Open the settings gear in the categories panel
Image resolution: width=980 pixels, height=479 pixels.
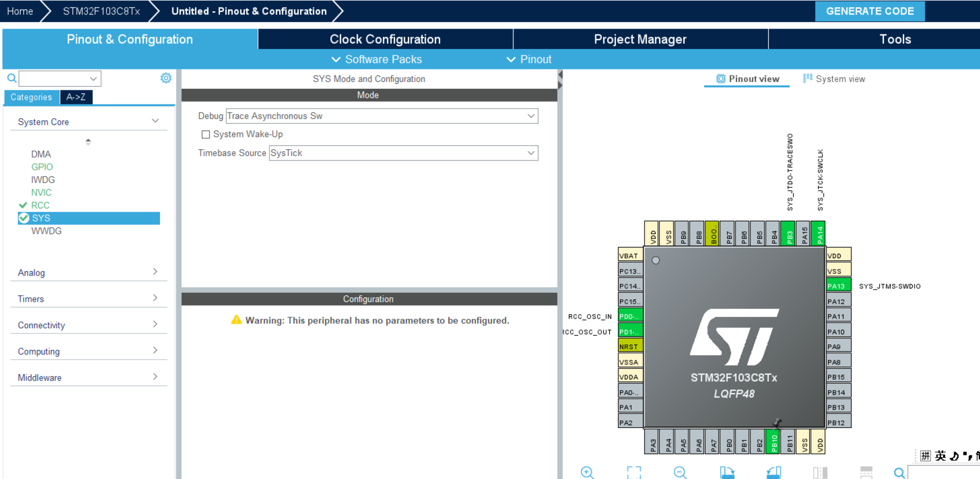pos(166,78)
